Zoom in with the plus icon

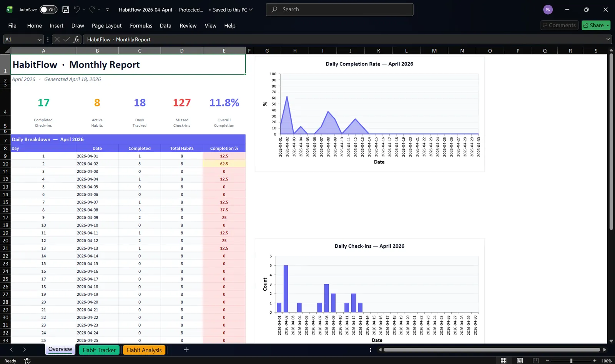point(595,361)
